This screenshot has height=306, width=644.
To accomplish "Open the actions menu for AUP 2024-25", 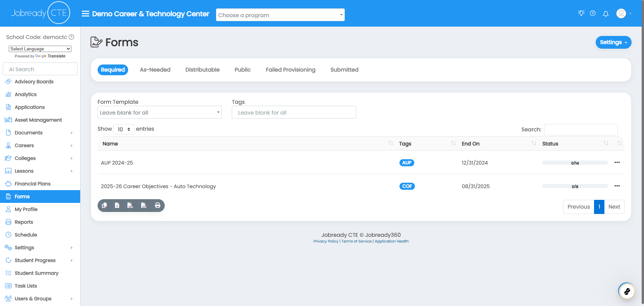I will [x=617, y=163].
